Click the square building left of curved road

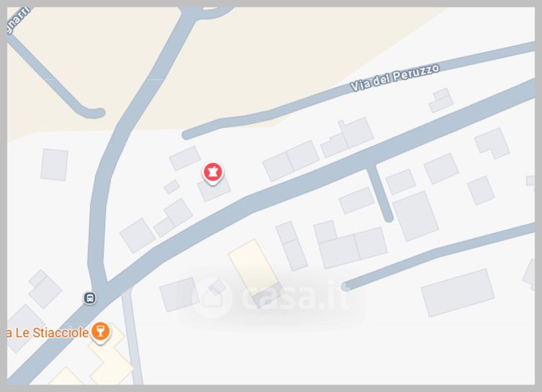click(x=54, y=165)
